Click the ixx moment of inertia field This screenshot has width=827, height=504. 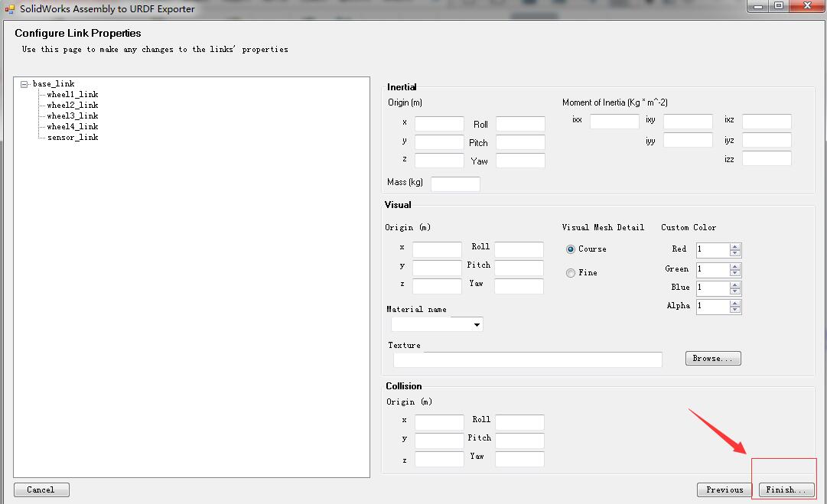pyautogui.click(x=614, y=122)
